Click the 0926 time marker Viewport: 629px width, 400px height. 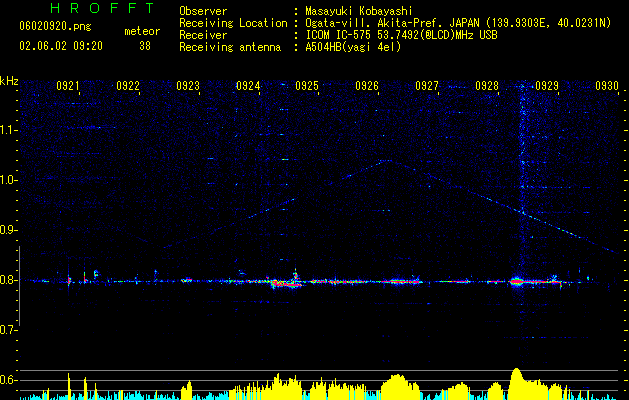click(367, 86)
